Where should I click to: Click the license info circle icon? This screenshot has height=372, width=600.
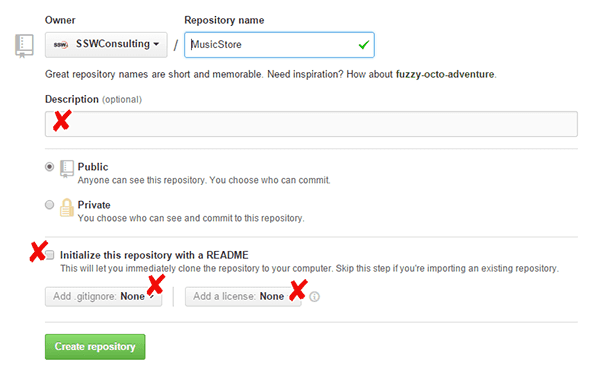coord(314,297)
